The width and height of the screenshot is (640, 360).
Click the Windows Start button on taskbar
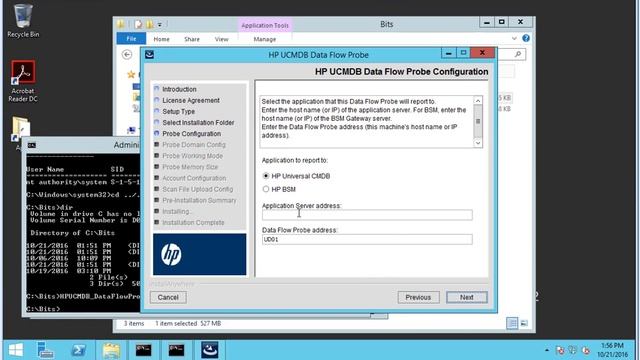pyautogui.click(x=16, y=350)
